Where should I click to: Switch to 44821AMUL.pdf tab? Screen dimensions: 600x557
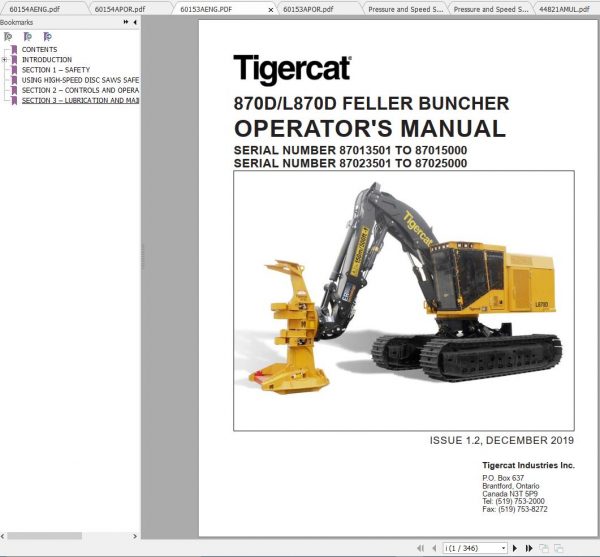click(564, 9)
